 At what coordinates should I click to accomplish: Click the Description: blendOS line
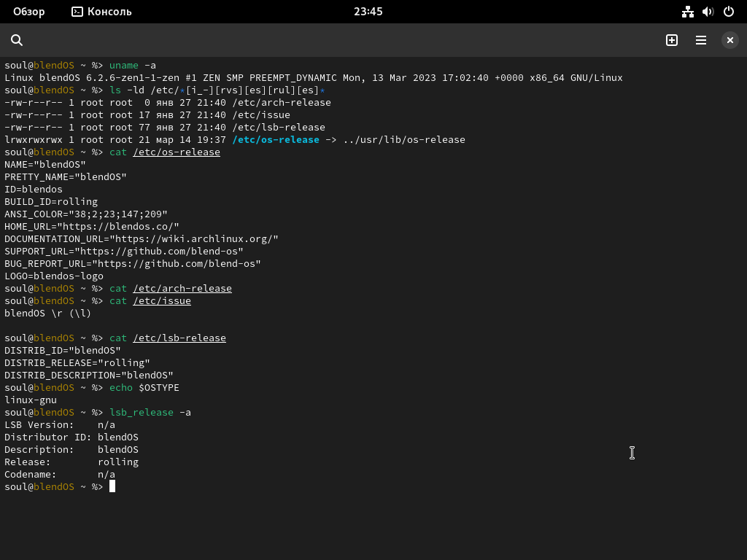tap(71, 449)
